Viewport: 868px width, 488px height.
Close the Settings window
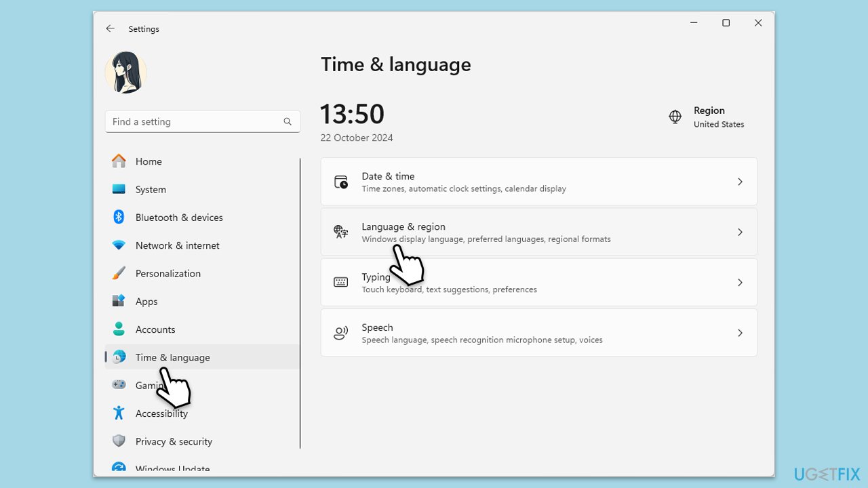[758, 23]
